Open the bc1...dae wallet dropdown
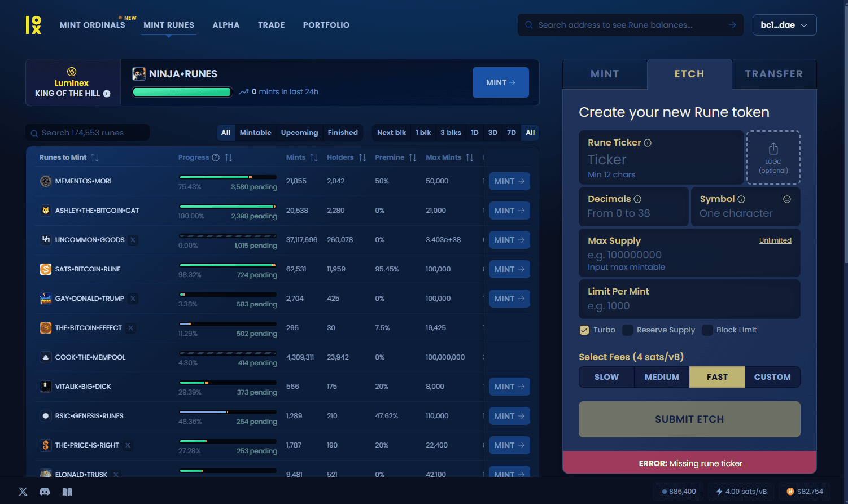 (784, 25)
